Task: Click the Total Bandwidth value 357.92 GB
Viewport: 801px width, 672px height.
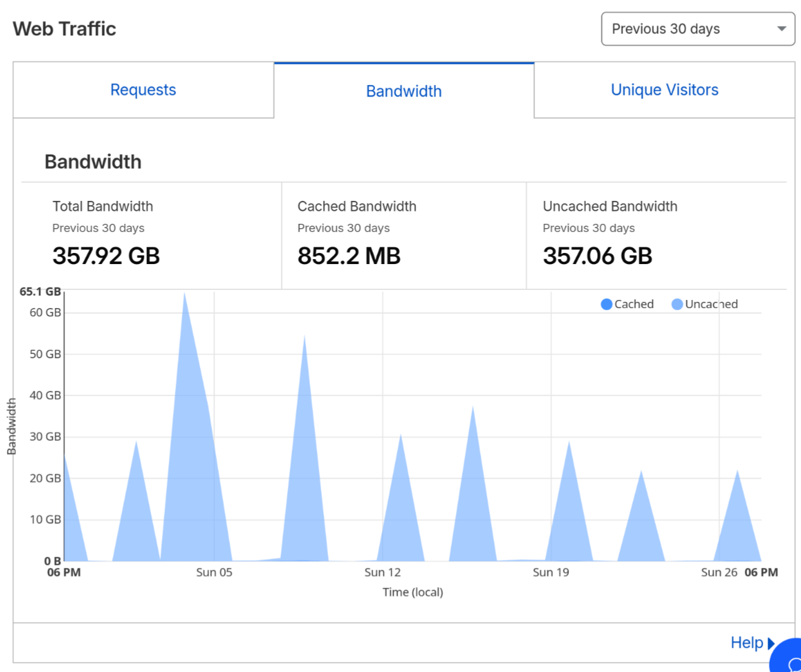Action: (x=106, y=256)
